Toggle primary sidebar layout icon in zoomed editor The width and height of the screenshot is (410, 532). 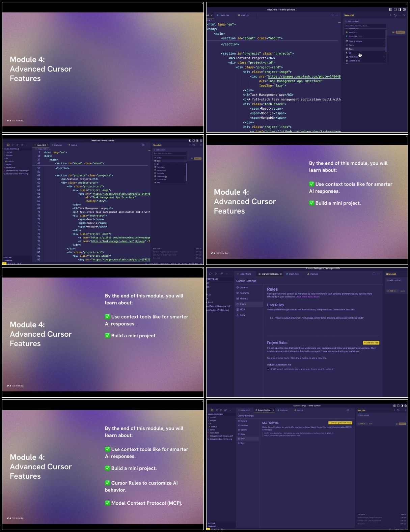click(x=390, y=9)
